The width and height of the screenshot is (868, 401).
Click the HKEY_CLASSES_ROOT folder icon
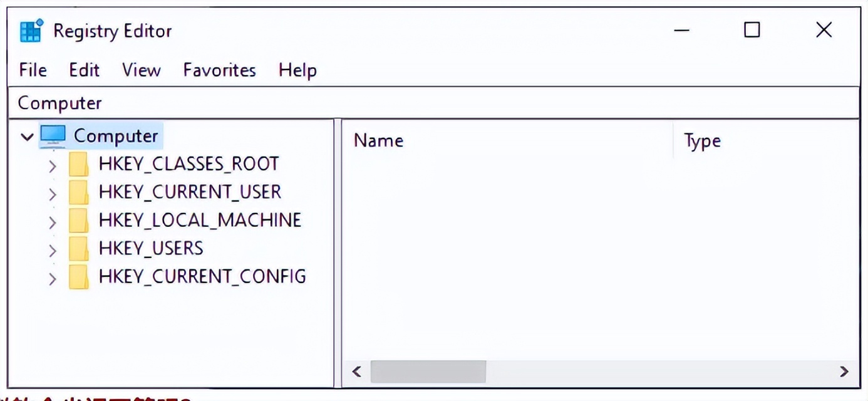(x=78, y=164)
